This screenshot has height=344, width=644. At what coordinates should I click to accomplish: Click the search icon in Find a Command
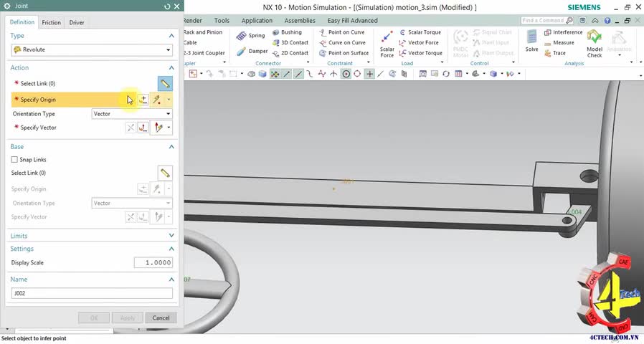pos(569,20)
